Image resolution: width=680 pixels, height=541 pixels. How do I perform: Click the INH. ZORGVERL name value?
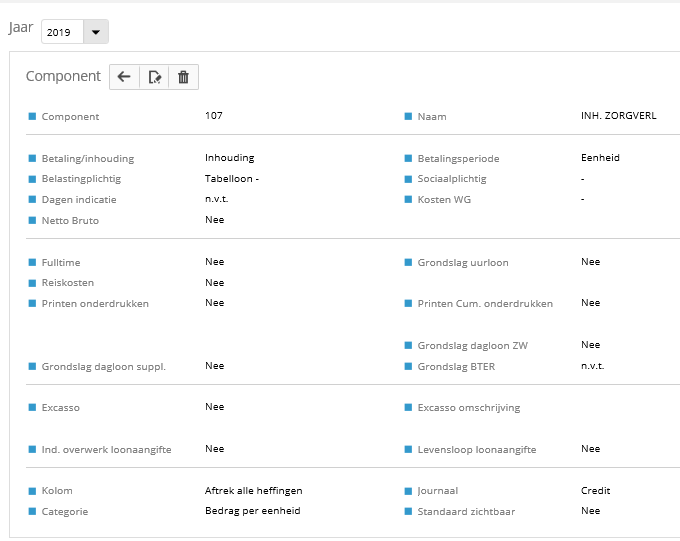pos(618,116)
